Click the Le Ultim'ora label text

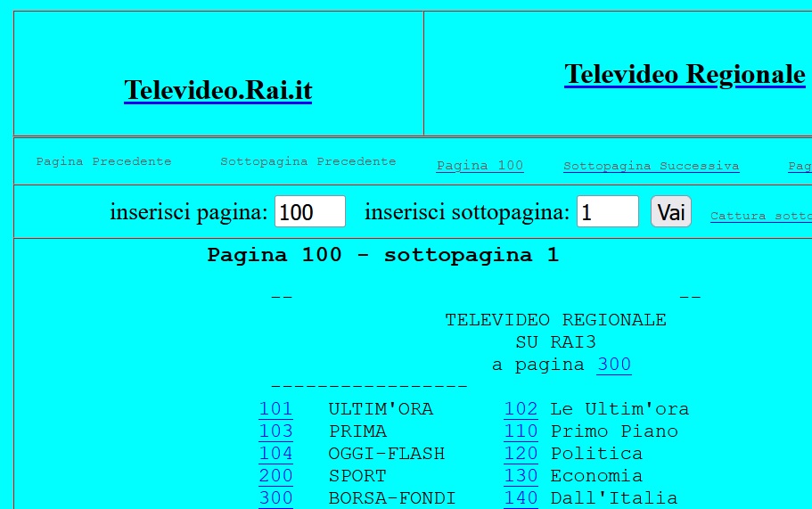[x=619, y=409]
